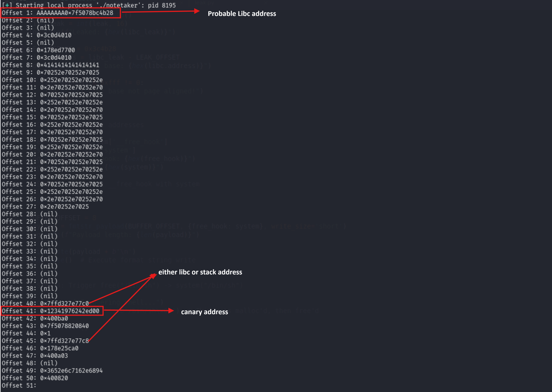
Task: Click the Offset 8 0x4141414141414141 line
Action: point(68,65)
